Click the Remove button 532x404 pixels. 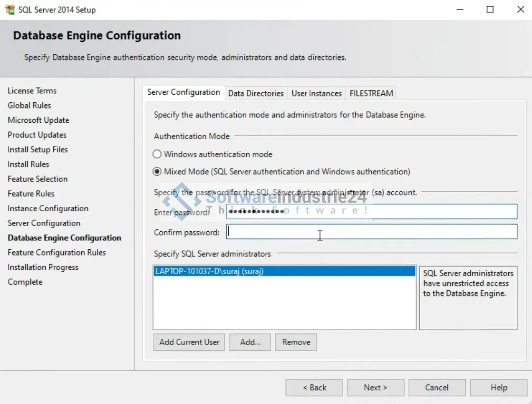[296, 342]
